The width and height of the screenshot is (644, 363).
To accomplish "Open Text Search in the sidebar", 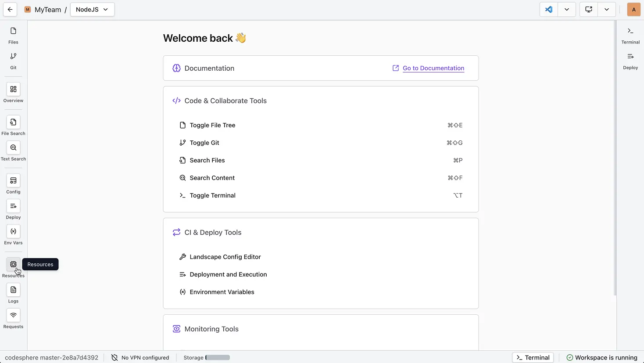I will (x=13, y=148).
